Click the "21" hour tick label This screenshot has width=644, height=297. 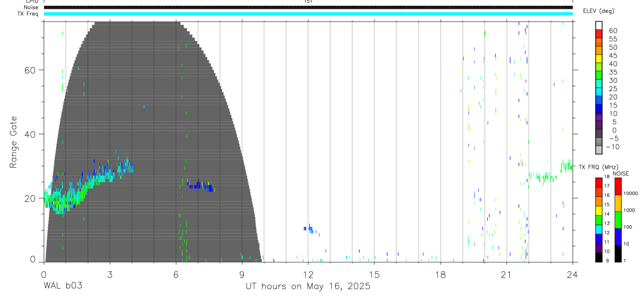(506, 274)
